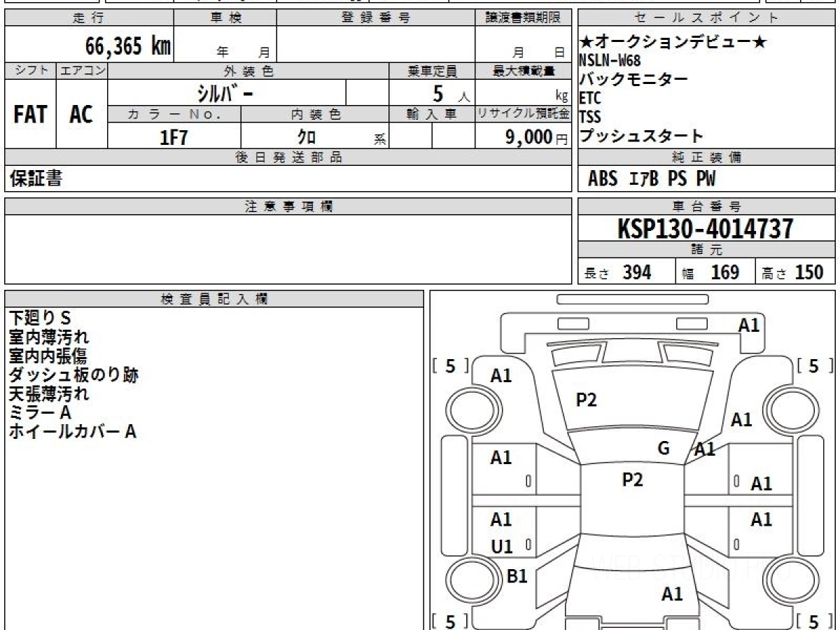Click the U1 damage mark in the diagram
The image size is (840, 630).
pyautogui.click(x=501, y=547)
